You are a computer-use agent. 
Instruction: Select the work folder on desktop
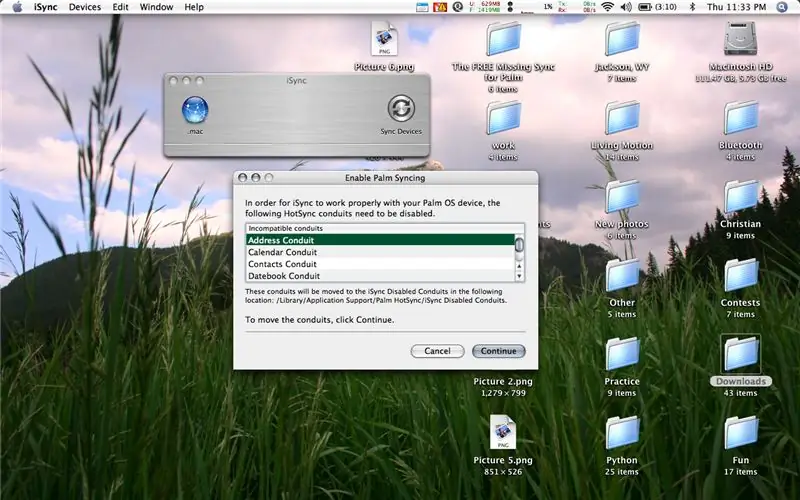pyautogui.click(x=503, y=118)
